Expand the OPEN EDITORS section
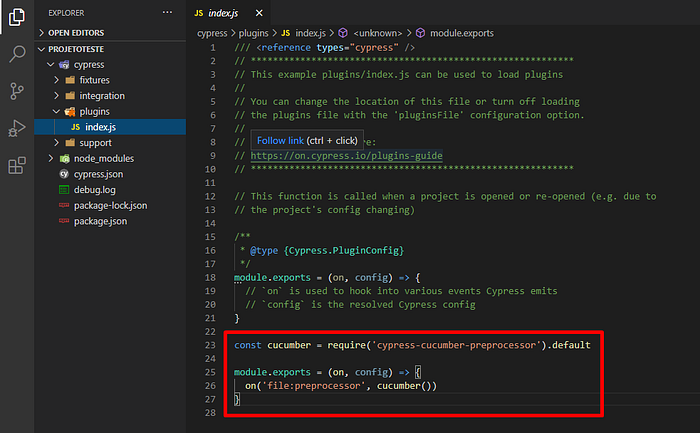The height and width of the screenshot is (433, 700). [42, 33]
